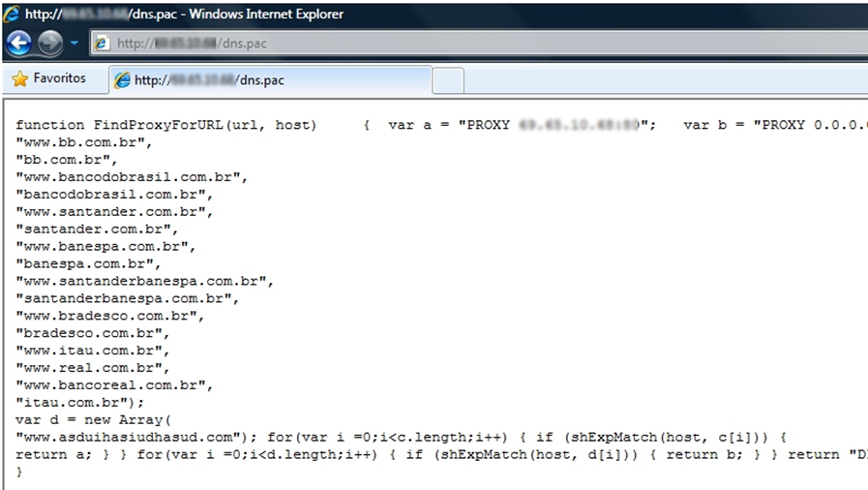Click "if (shExpMatch(host, d[i]))" text
This screenshot has height=490, width=868.
[x=522, y=454]
